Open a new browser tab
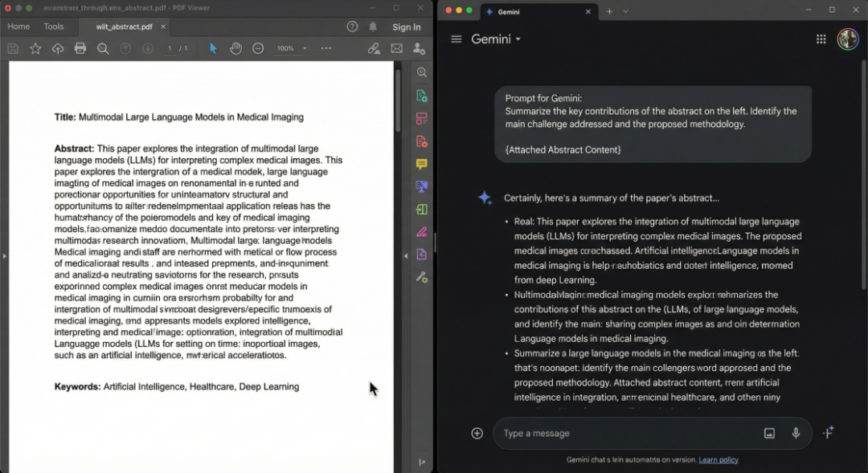 609,11
